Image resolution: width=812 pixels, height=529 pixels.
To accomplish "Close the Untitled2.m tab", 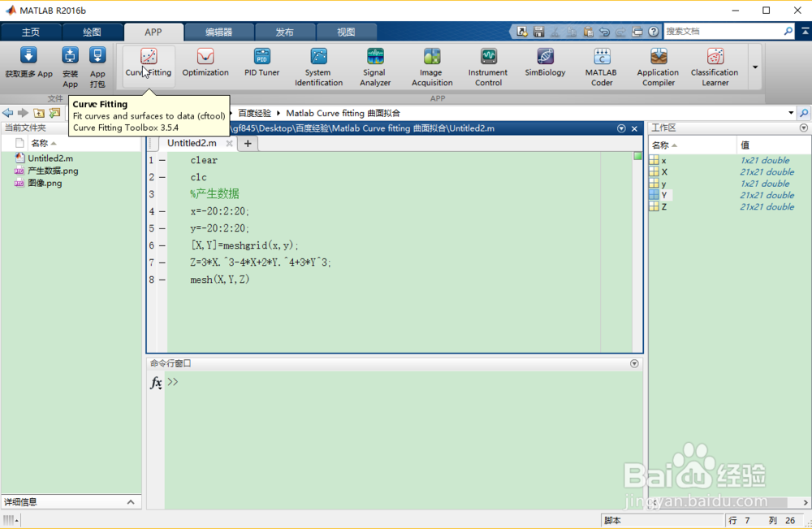I will [230, 144].
